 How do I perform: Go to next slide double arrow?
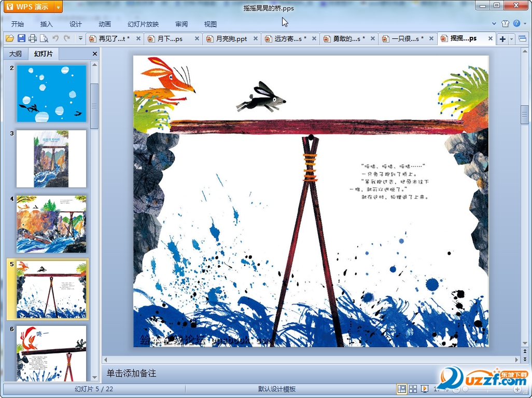click(525, 359)
